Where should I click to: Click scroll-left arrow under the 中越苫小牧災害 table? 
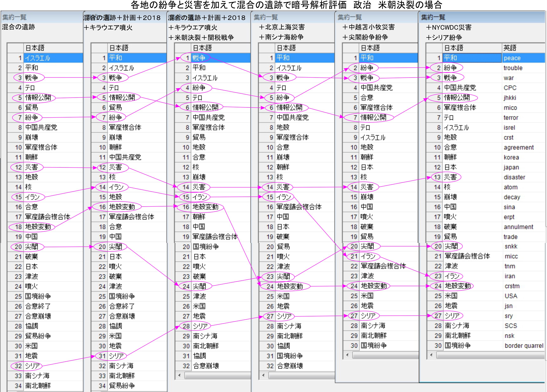point(347,355)
